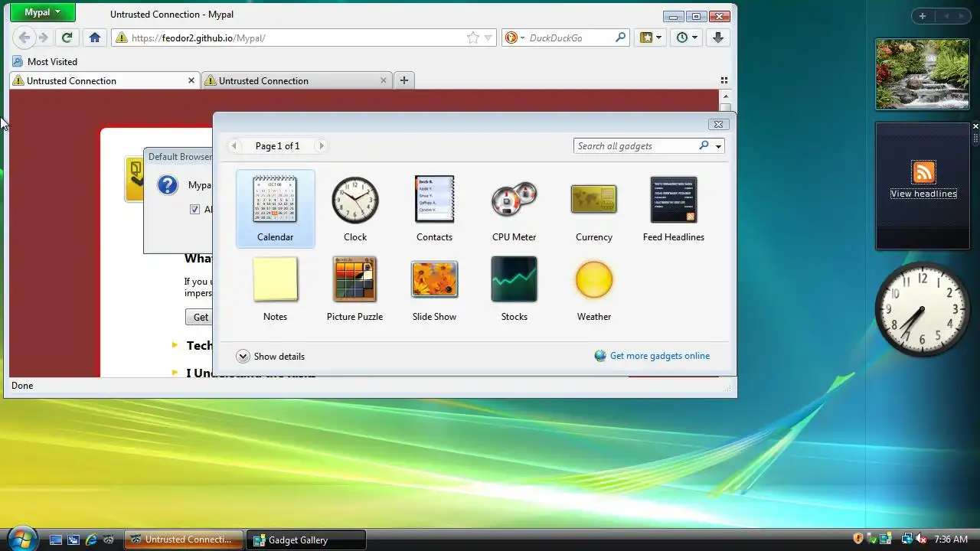Close the first Untrusted Connection tab
Screen dimensions: 980x551
pyautogui.click(x=191, y=80)
